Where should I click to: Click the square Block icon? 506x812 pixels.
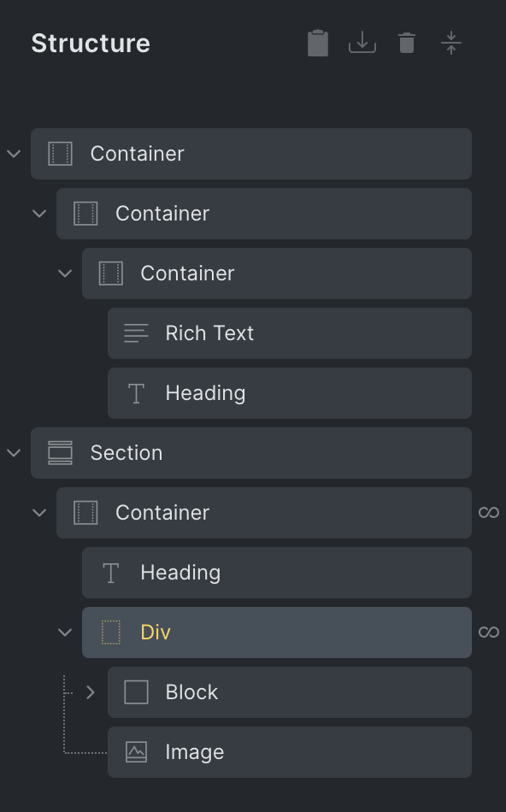tap(136, 692)
